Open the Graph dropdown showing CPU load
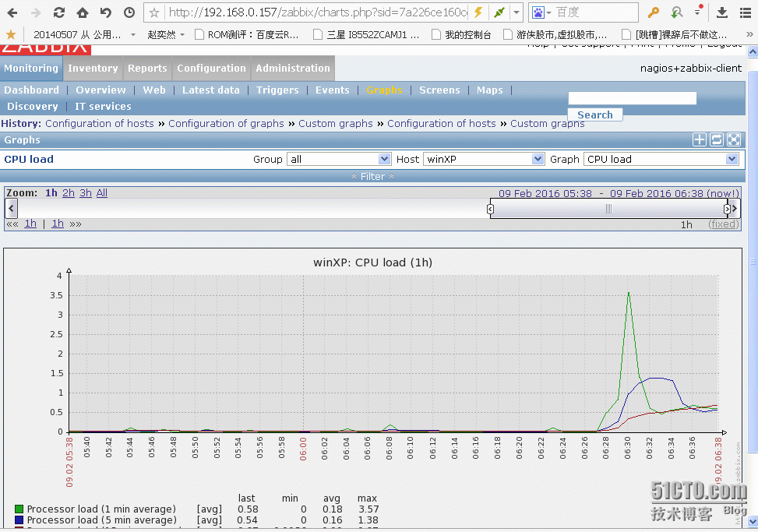 tap(661, 159)
